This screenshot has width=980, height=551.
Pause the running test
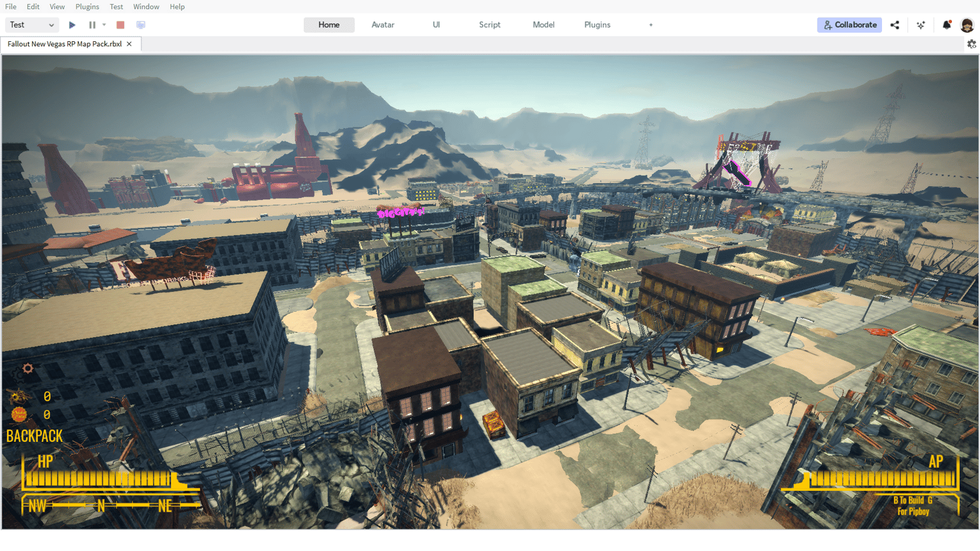92,25
